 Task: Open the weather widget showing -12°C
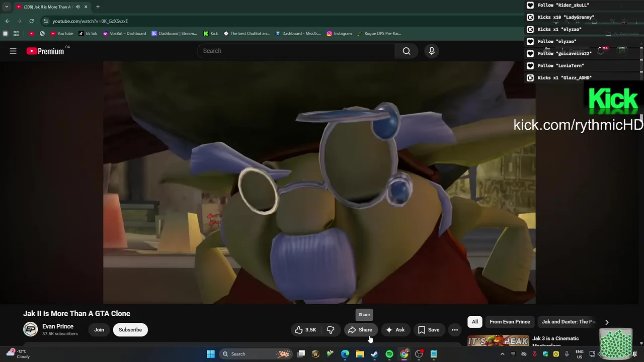tap(18, 353)
